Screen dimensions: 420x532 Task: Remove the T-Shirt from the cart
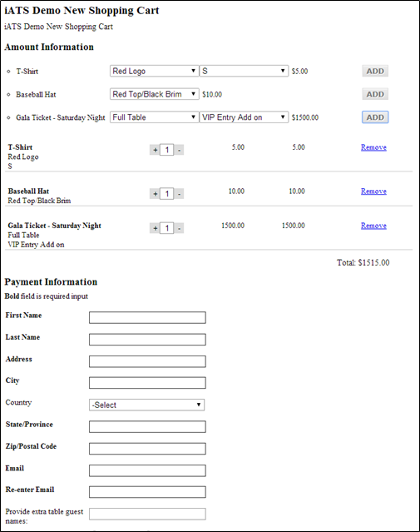[373, 147]
